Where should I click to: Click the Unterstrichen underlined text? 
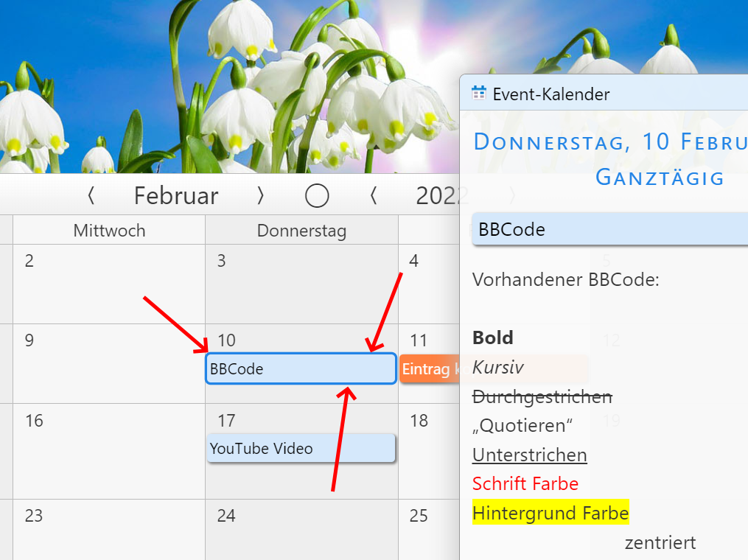coord(529,455)
